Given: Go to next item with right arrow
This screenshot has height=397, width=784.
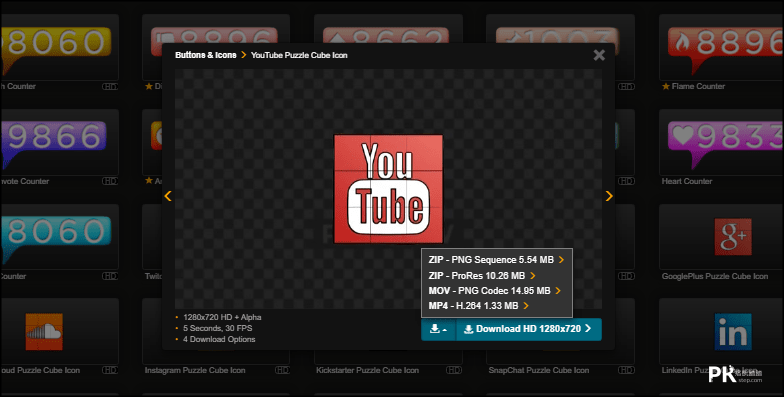Looking at the screenshot, I should (608, 196).
